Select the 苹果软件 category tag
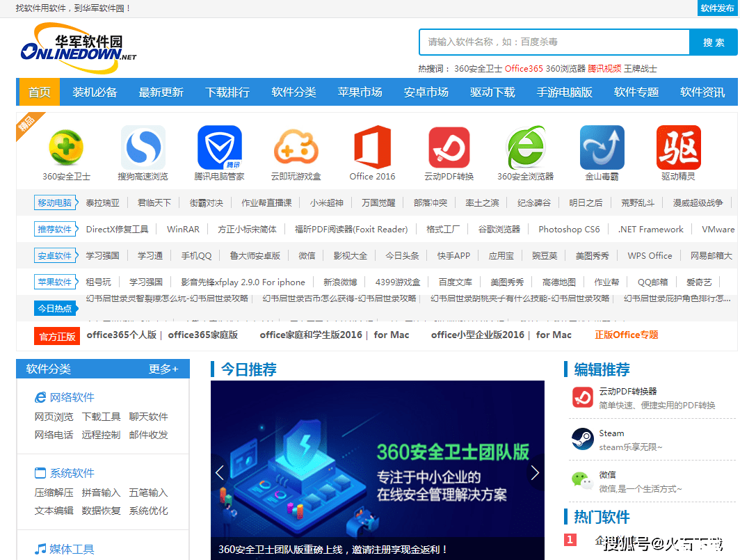The image size is (740, 560). pos(55,282)
